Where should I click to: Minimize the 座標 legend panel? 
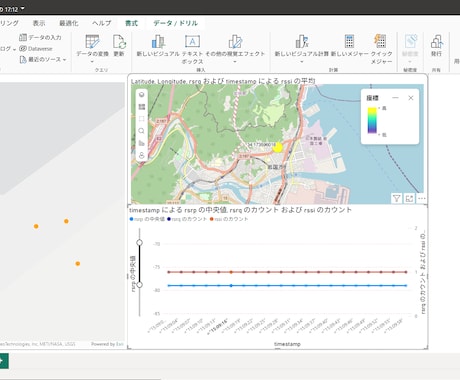click(395, 98)
